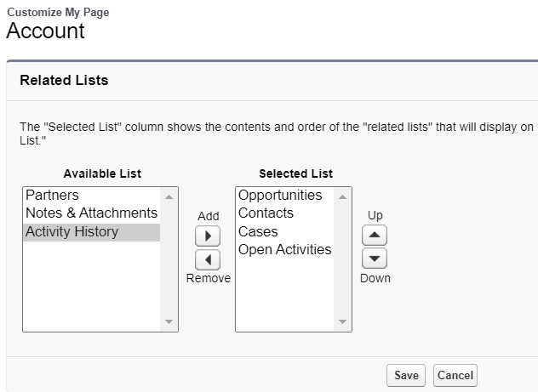Click Selected List scrollbar up arrow
This screenshot has height=392, width=538.
342,196
